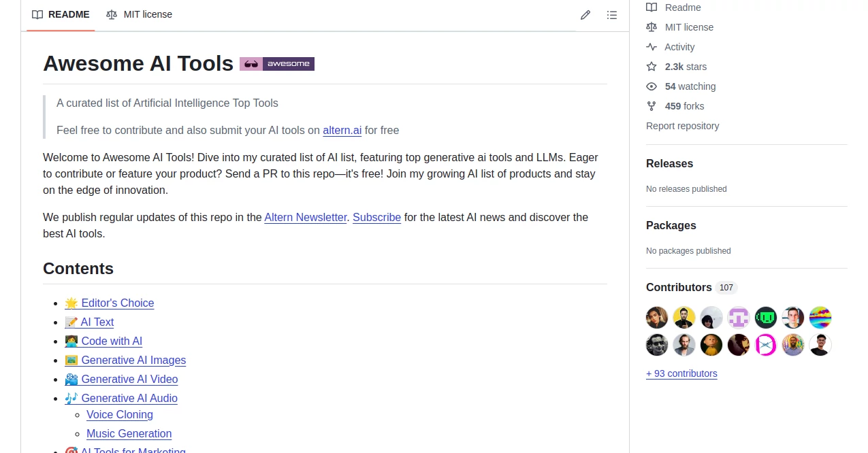This screenshot has height=453, width=868.
Task: Click Report repository
Action: [x=682, y=126]
